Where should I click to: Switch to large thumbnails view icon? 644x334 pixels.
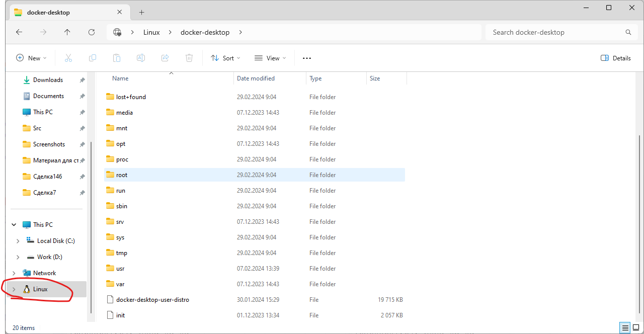635,328
